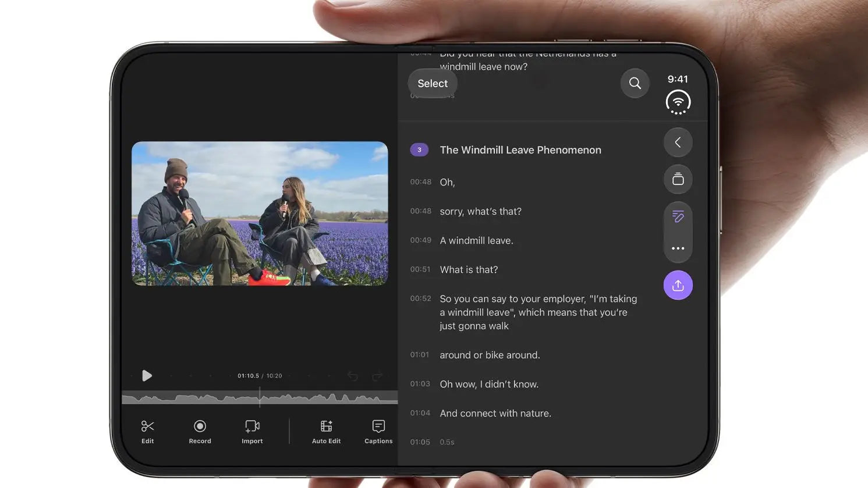Click the undo arrow
This screenshot has height=488, width=868.
(353, 376)
